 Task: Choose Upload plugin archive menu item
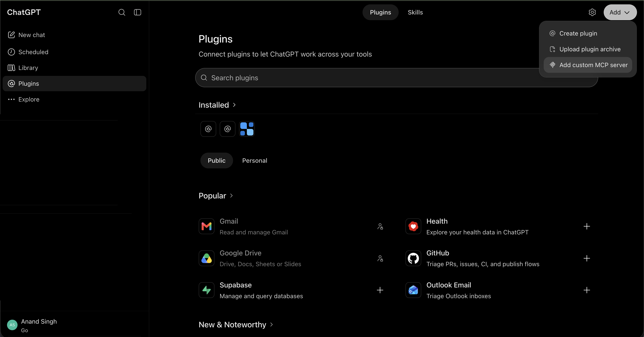point(588,49)
